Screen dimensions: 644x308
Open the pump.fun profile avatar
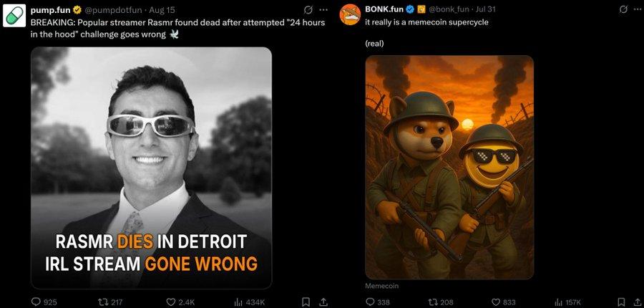tap(15, 15)
